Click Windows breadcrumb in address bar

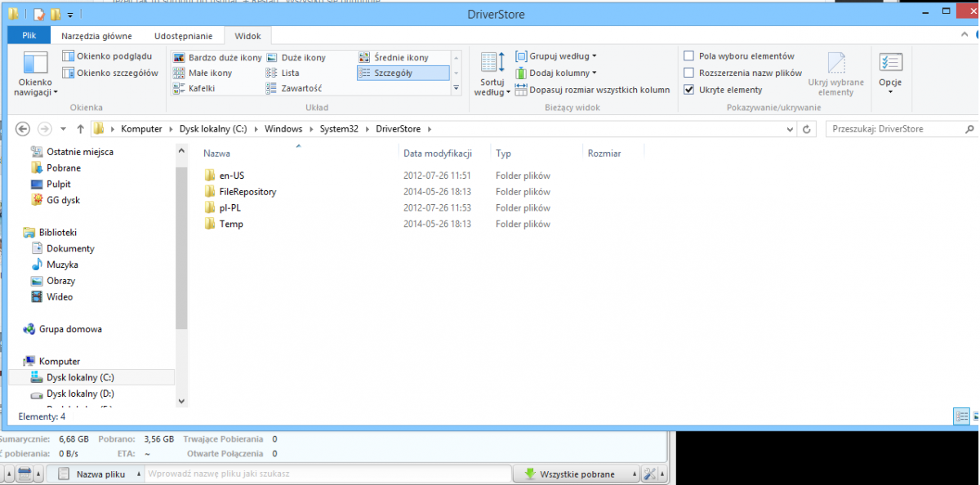(283, 129)
